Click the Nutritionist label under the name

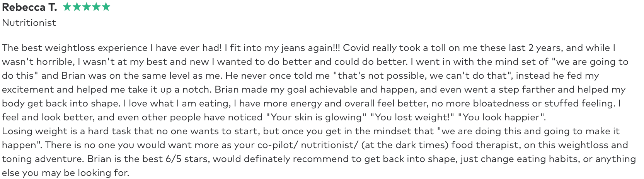point(29,23)
